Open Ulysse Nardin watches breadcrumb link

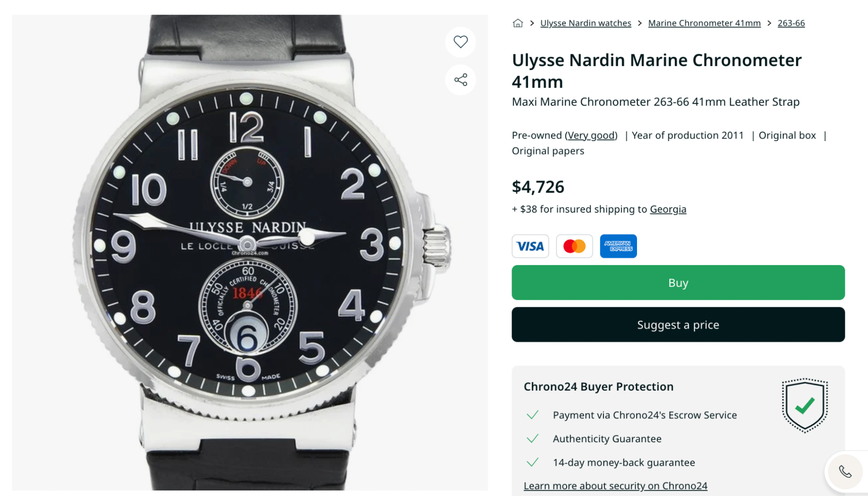[x=585, y=23]
